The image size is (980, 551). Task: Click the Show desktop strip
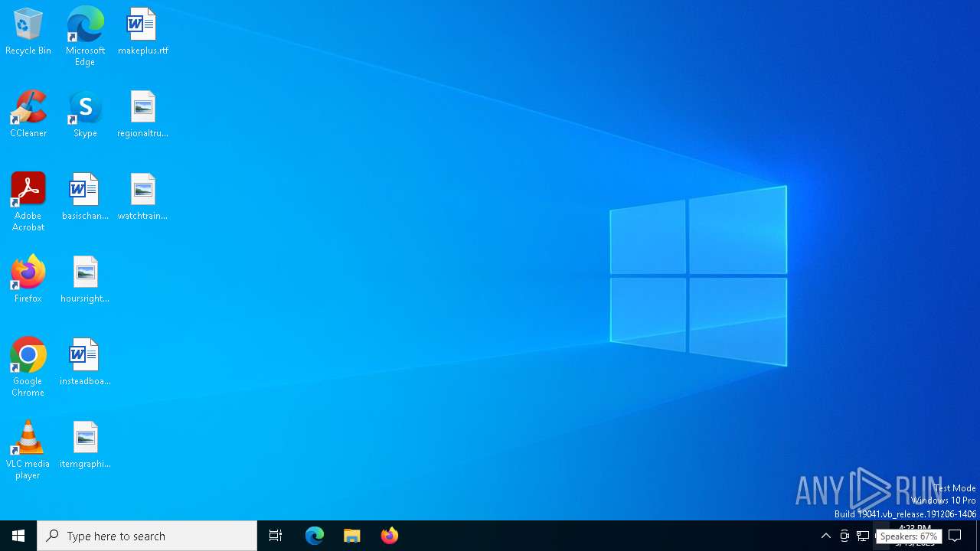(978, 536)
